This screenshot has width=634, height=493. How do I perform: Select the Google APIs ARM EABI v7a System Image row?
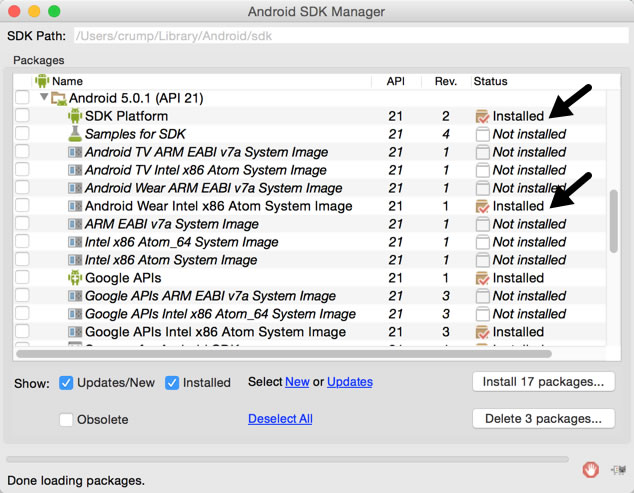coord(311,296)
